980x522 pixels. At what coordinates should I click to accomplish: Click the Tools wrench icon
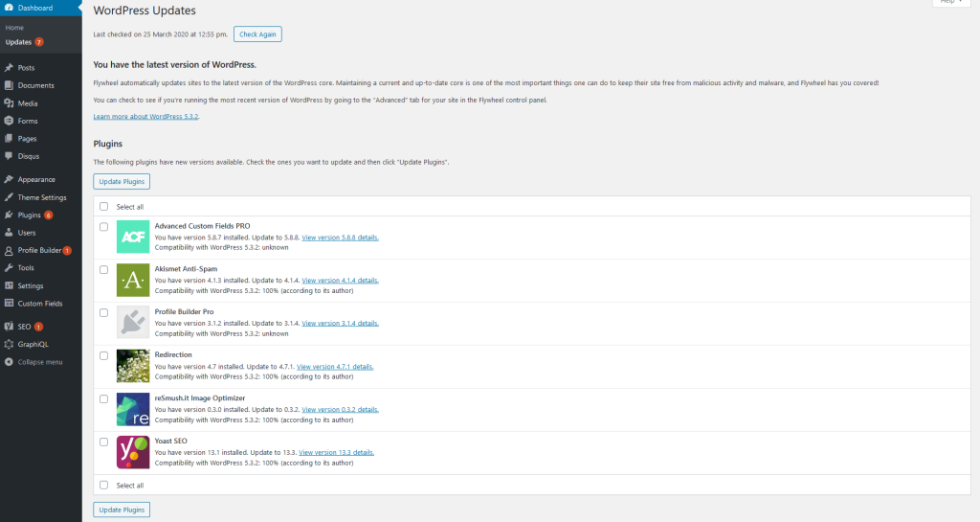(9, 267)
